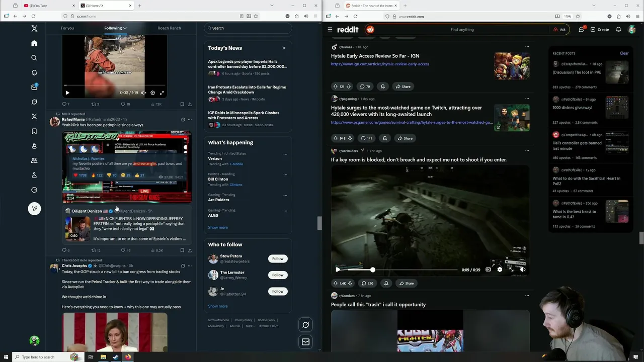
Task: Follow Jc @Flatkitten_94
Action: point(278,291)
